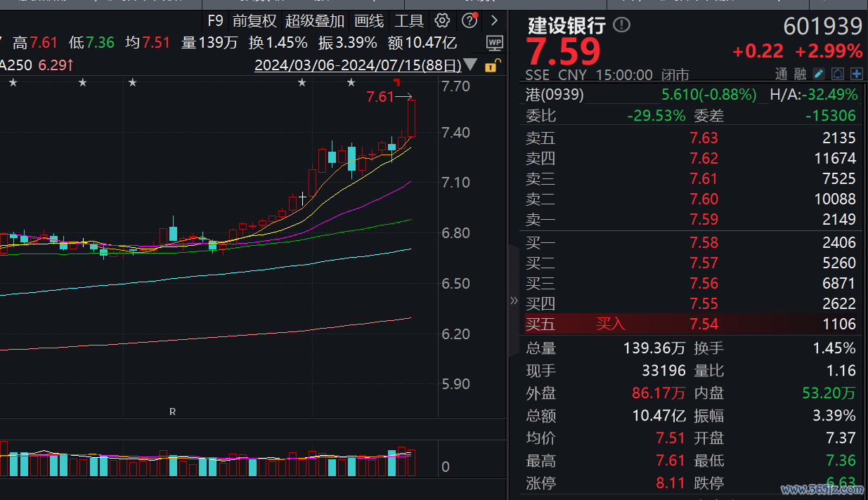Click the 涨停 limit-up price 8.11

671,483
